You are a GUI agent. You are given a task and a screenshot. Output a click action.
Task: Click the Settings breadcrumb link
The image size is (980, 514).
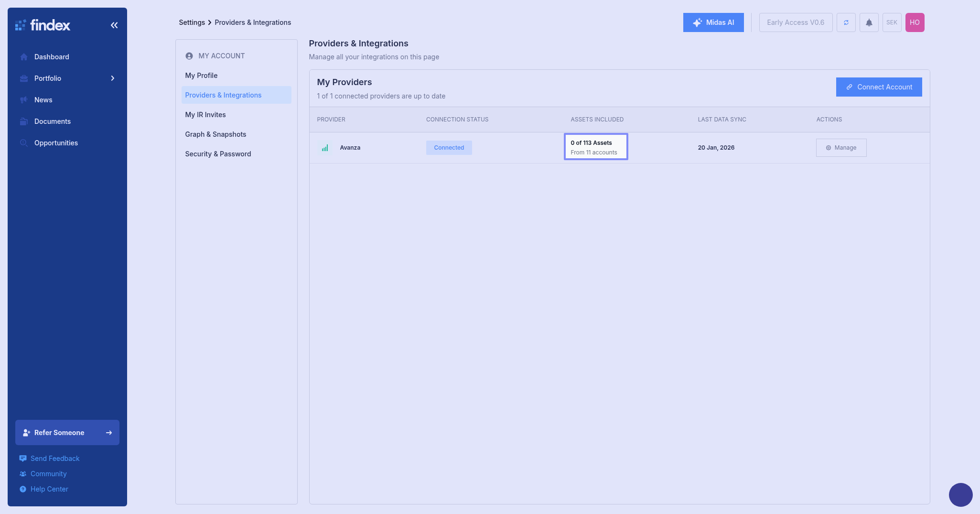[x=192, y=22]
